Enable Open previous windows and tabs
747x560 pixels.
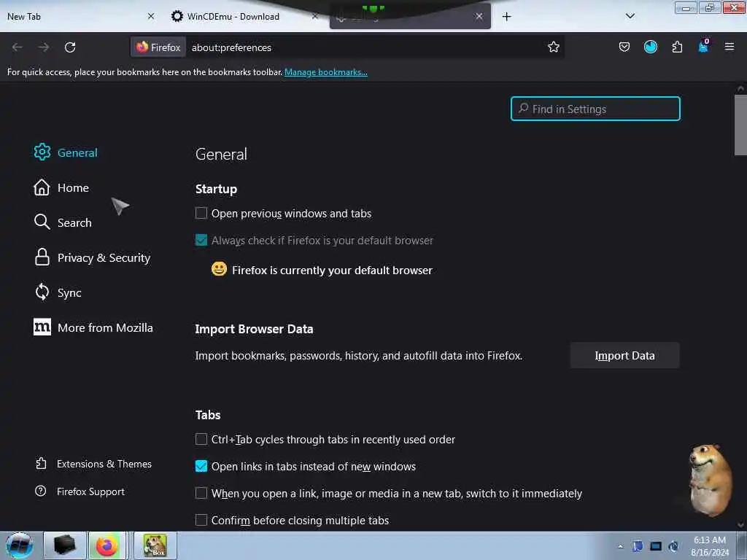[201, 213]
